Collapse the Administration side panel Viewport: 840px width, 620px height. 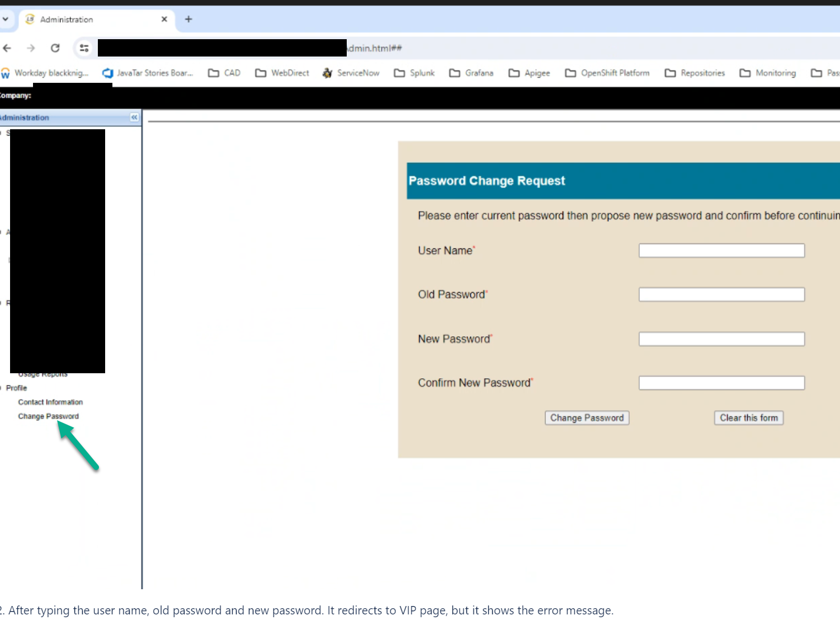click(134, 118)
